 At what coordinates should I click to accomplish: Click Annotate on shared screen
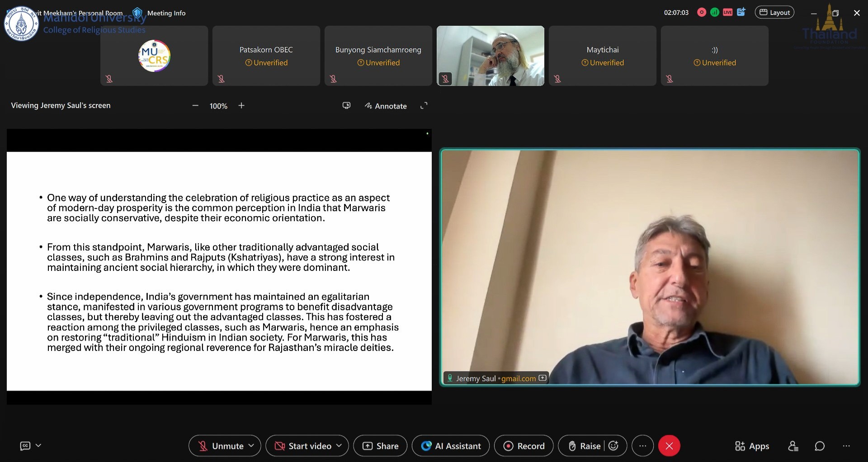point(386,106)
